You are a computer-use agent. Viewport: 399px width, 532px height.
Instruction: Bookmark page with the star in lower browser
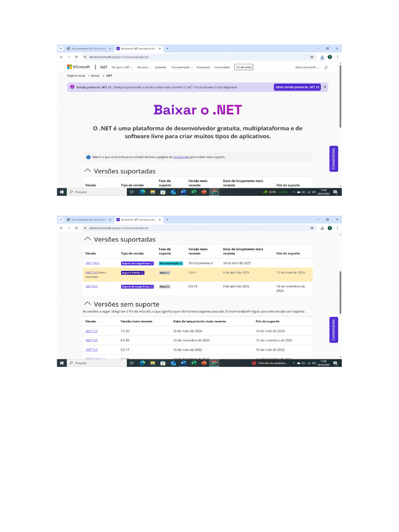click(x=312, y=228)
